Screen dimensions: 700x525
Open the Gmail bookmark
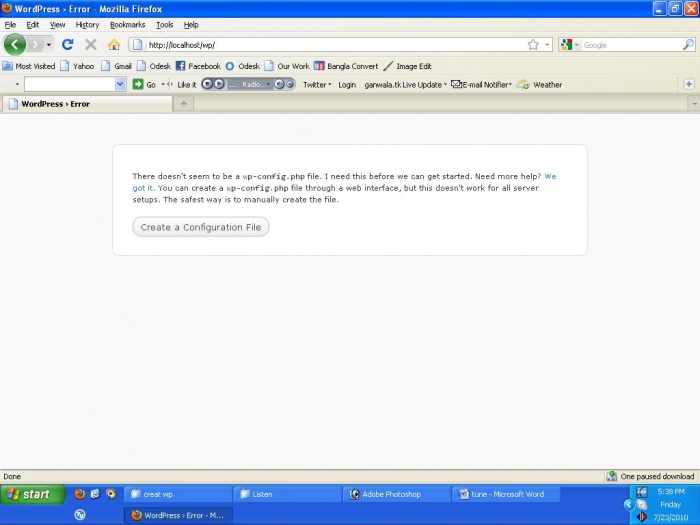point(117,66)
